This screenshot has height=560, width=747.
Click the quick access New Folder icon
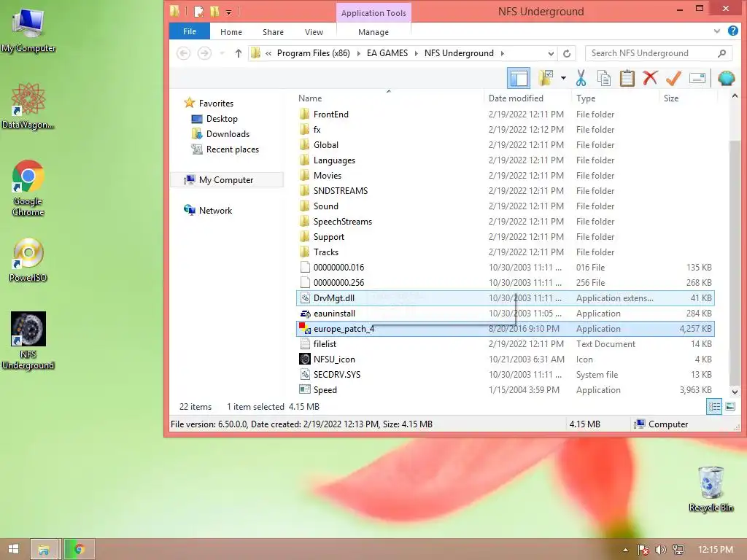[215, 12]
